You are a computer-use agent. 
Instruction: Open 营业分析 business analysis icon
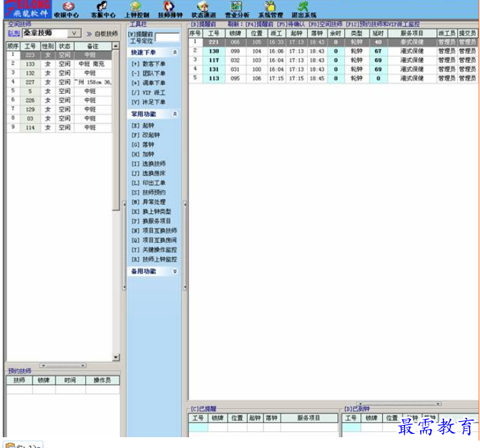click(236, 9)
